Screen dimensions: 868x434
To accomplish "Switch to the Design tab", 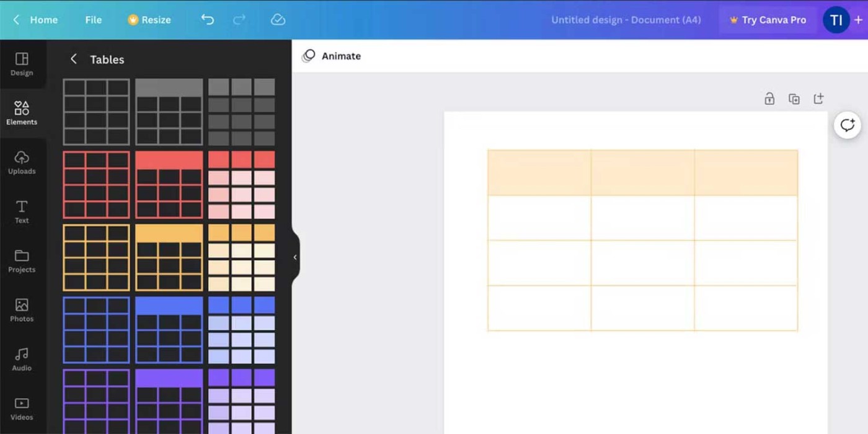I will point(22,64).
